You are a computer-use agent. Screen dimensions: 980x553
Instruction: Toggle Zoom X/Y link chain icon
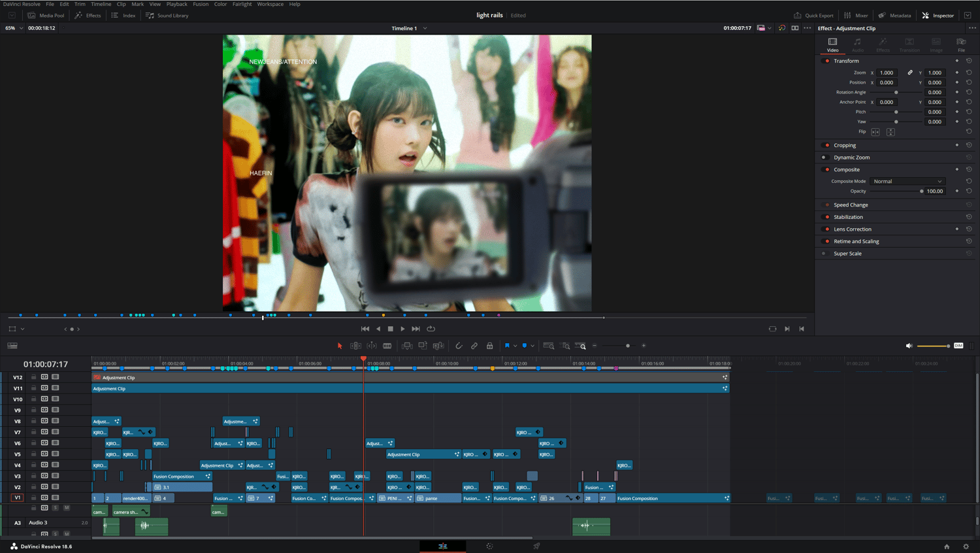coord(910,73)
